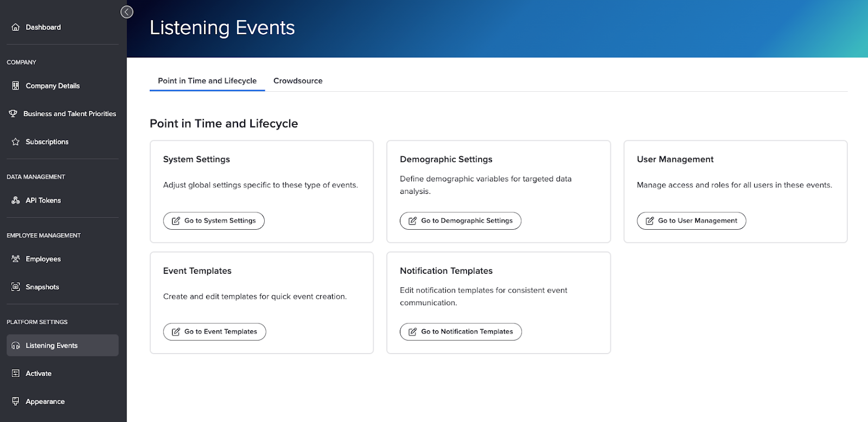Click edit icon in Event Templates button
Viewport: 868px width, 422px height.
tap(176, 332)
